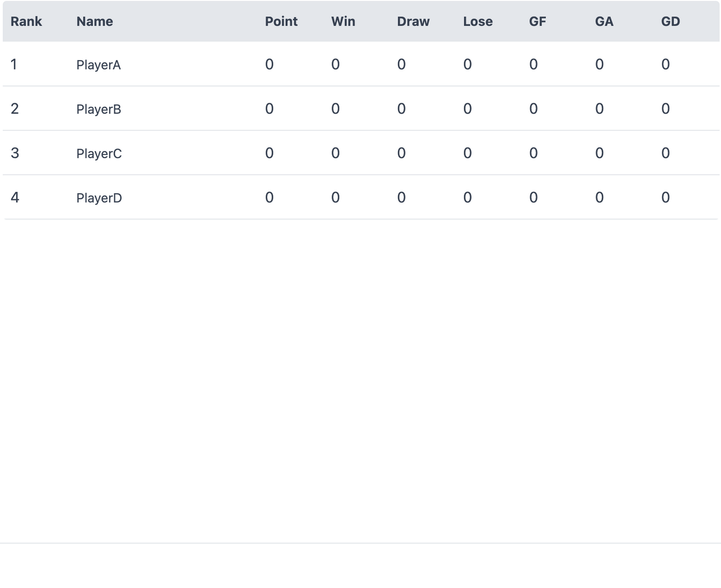Click the Lose column header
721x588 pixels.
click(x=478, y=22)
